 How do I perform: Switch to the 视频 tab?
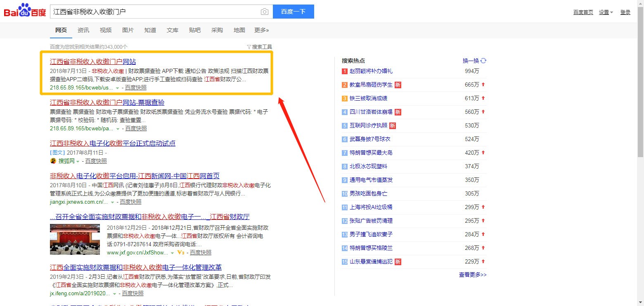pos(106,30)
